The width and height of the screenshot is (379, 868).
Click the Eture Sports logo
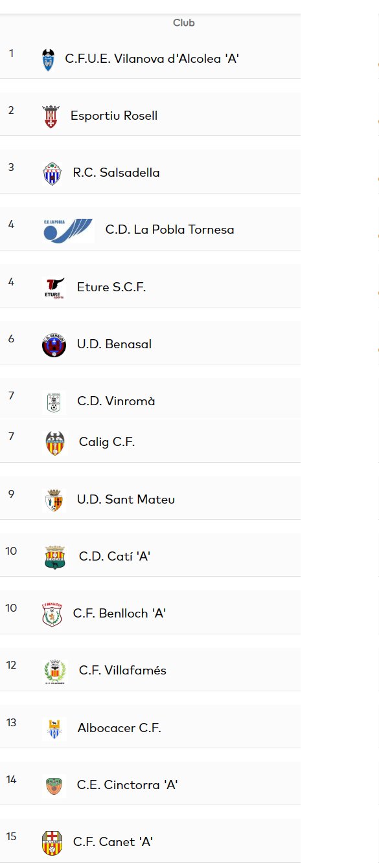(54, 287)
